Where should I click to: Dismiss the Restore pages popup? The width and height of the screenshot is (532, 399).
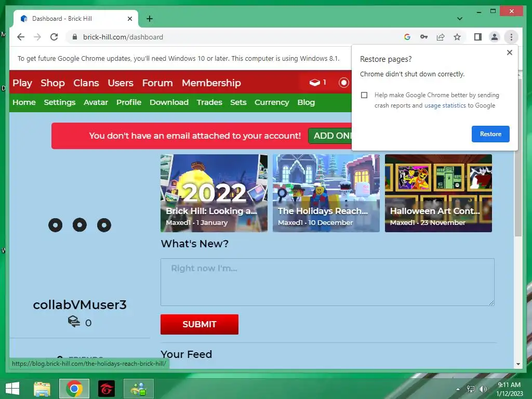[x=509, y=52]
